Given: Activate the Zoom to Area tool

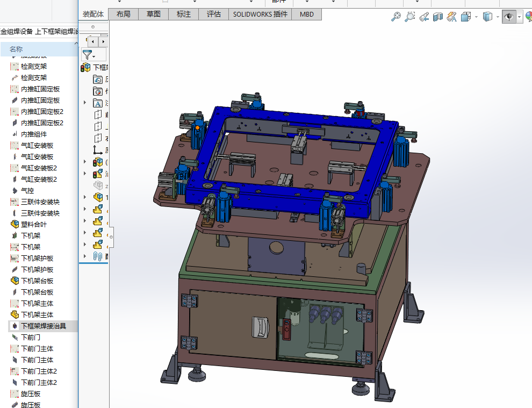Looking at the screenshot, I should [410, 17].
